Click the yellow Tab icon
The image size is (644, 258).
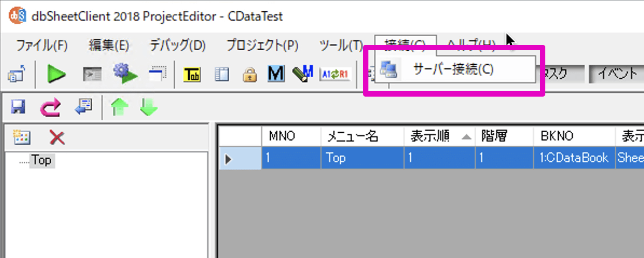(x=192, y=74)
